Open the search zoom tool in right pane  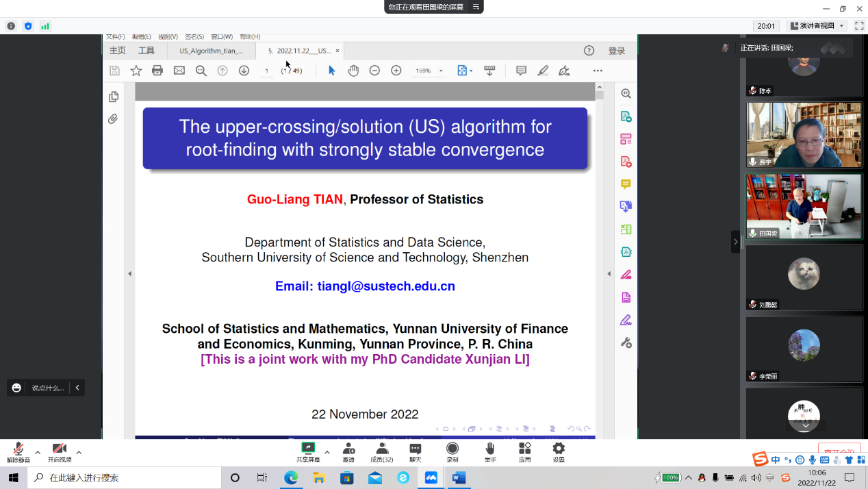pyautogui.click(x=626, y=94)
